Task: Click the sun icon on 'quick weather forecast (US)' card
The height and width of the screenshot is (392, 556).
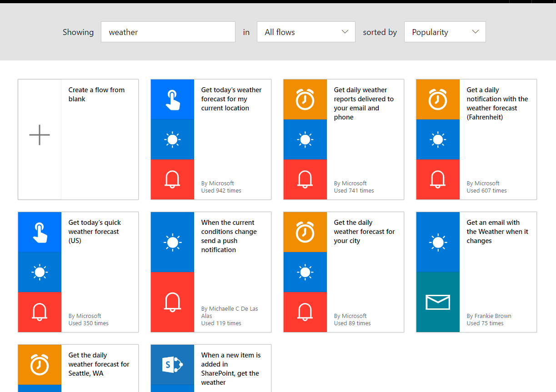Action: pos(40,272)
